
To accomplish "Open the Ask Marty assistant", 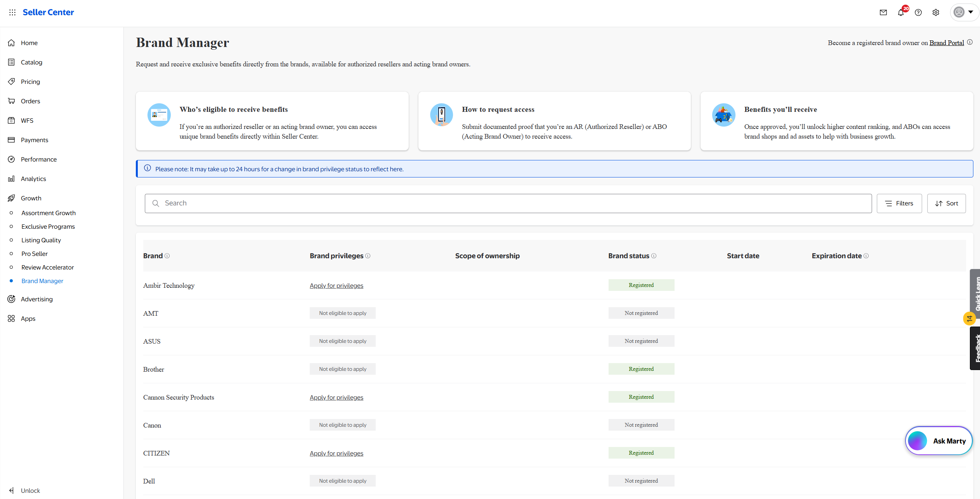I will coord(938,441).
